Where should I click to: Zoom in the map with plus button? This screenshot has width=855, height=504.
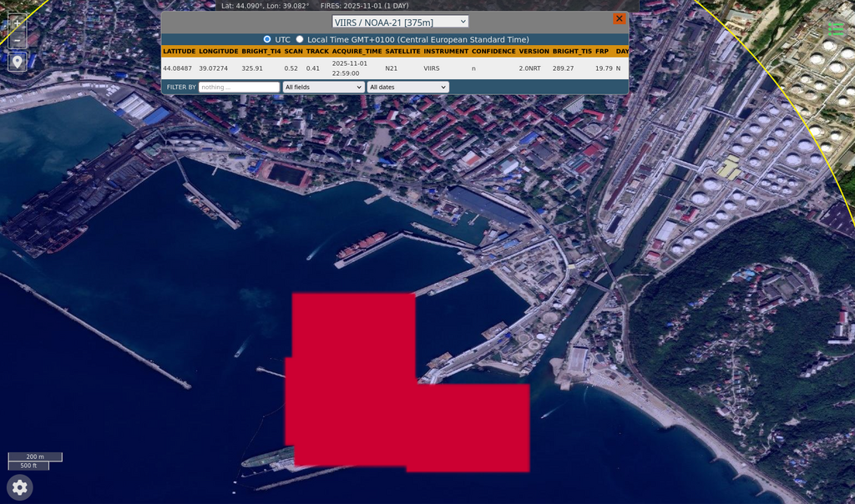(17, 23)
